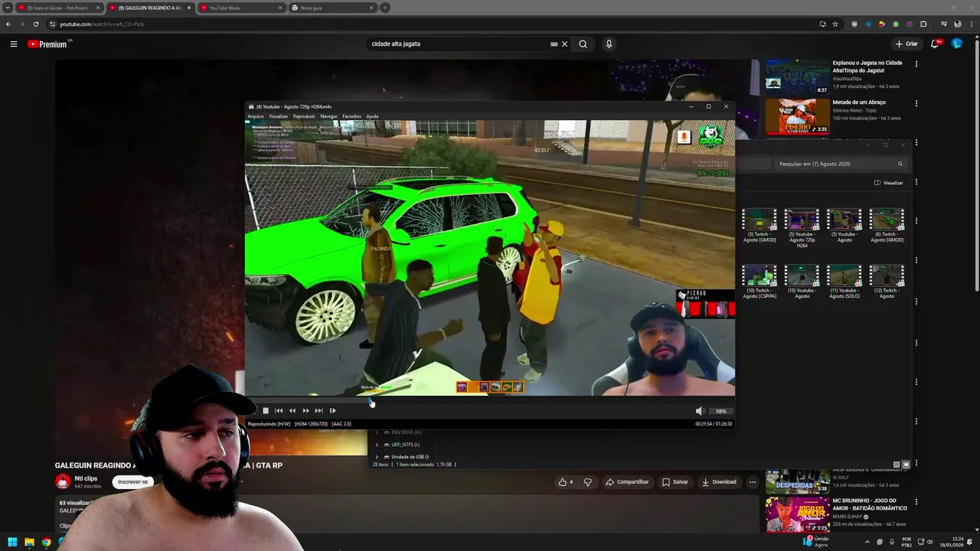This screenshot has width=980, height=551.
Task: Start a voice search with the microphone
Action: click(x=609, y=44)
